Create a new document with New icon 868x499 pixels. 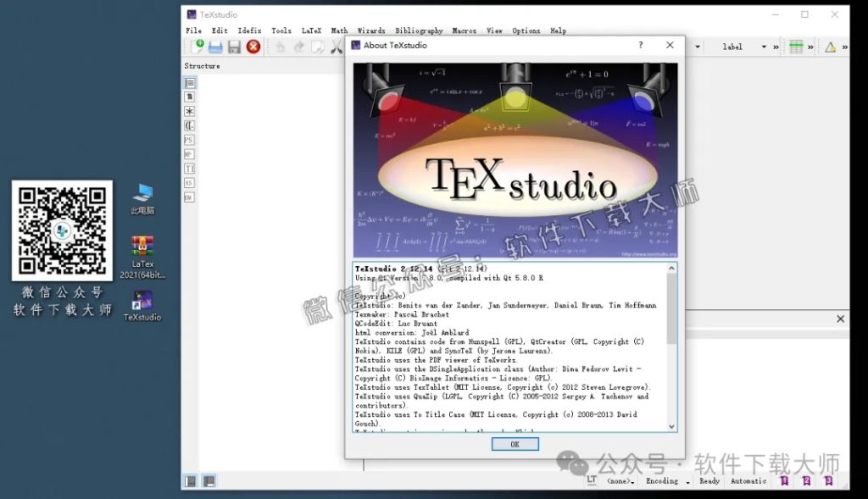(x=197, y=47)
